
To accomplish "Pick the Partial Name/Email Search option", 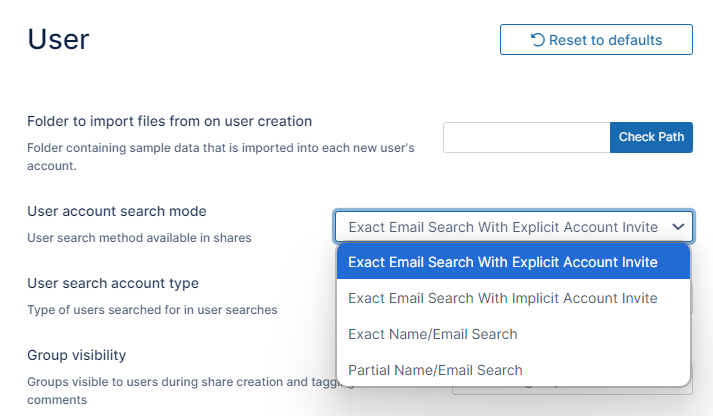I will [x=435, y=370].
